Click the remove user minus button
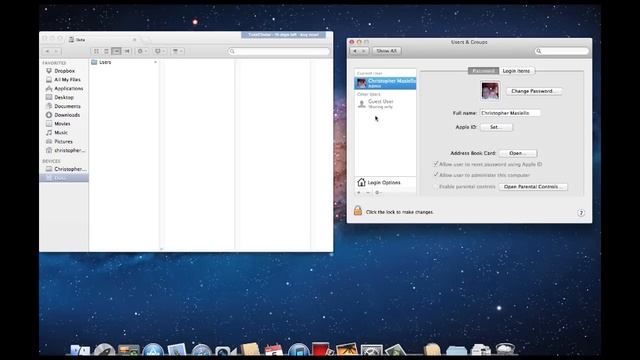The width and height of the screenshot is (640, 360). coord(368,193)
